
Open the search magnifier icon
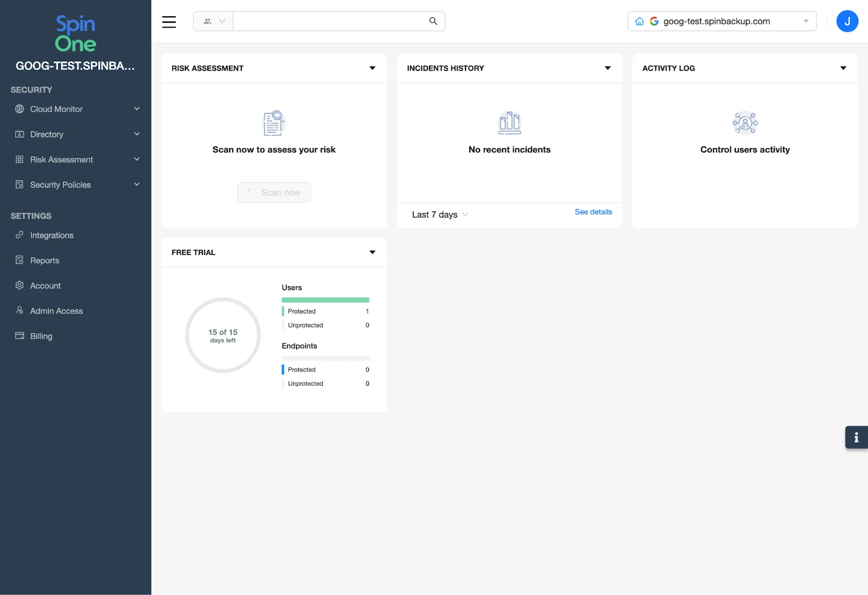[x=433, y=21]
